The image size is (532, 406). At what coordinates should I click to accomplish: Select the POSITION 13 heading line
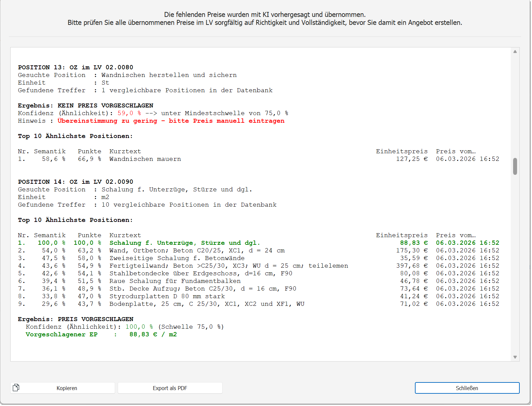coord(76,67)
